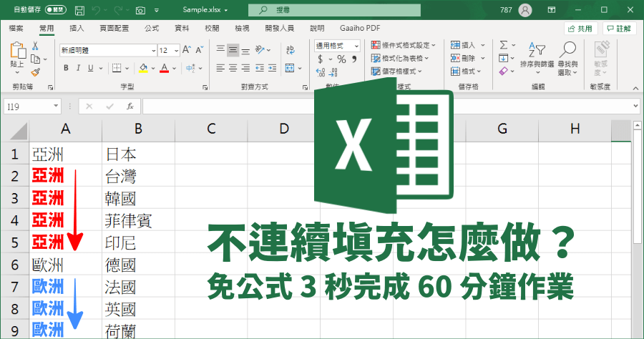Viewport: 644px width, 339px height.
Task: Click the cell borders icon
Action: pyautogui.click(x=117, y=68)
